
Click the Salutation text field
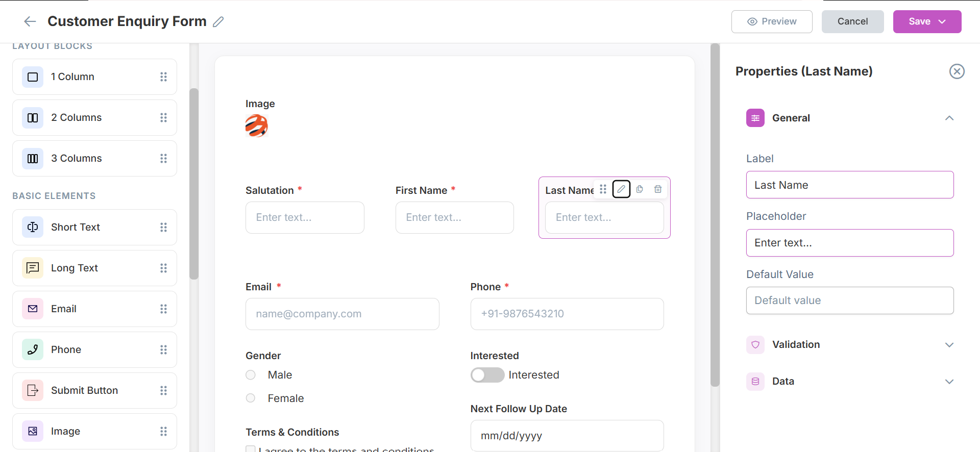[x=305, y=218]
